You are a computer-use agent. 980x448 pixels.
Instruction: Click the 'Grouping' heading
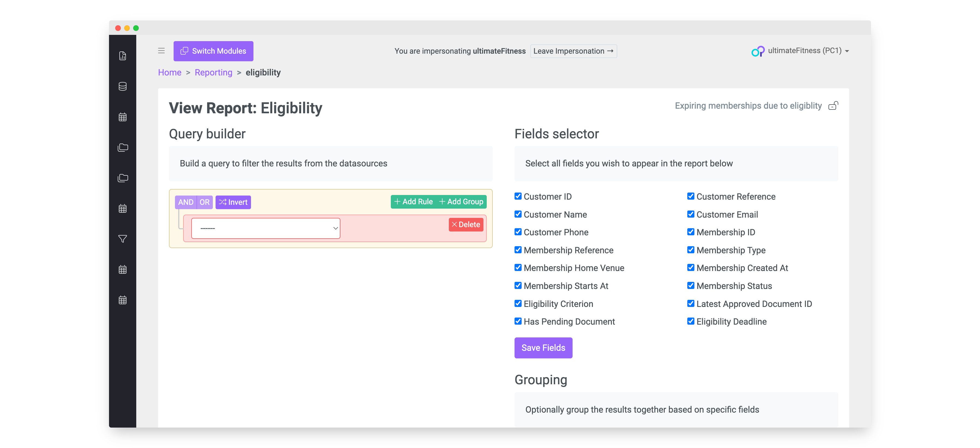(x=541, y=380)
